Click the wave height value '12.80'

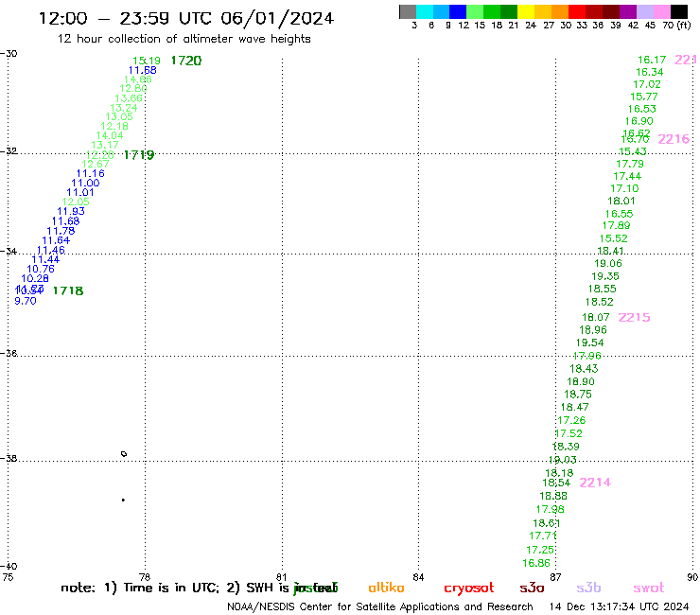[x=133, y=88]
